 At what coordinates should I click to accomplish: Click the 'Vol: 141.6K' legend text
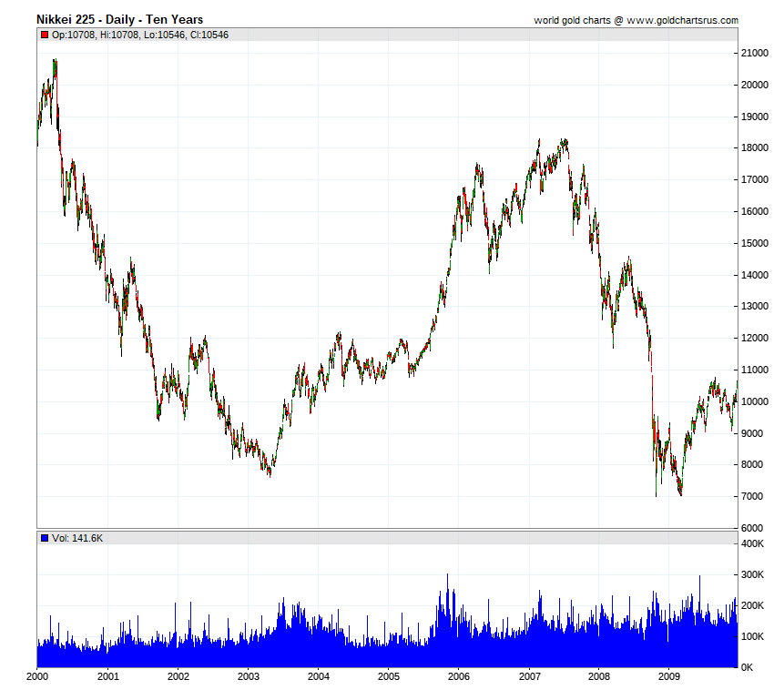pos(77,538)
